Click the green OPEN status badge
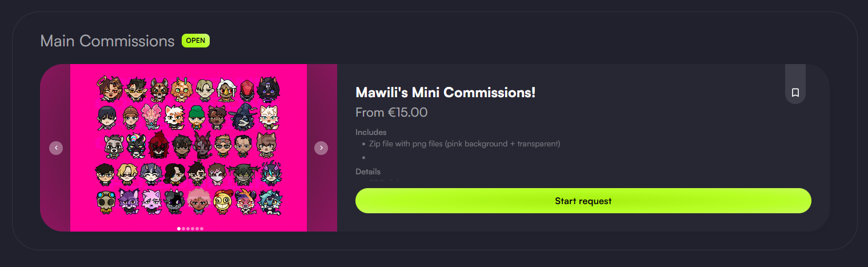This screenshot has width=868, height=267. tap(195, 41)
